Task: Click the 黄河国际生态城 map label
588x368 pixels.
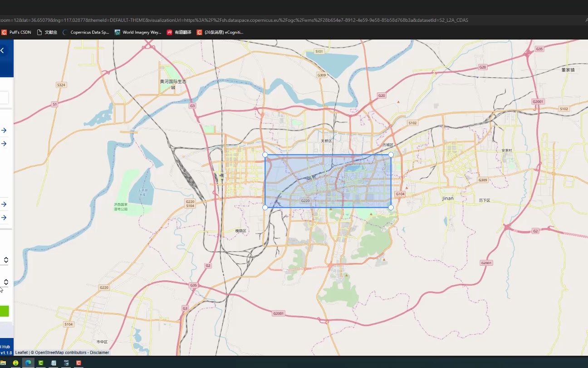Action: 173,85
